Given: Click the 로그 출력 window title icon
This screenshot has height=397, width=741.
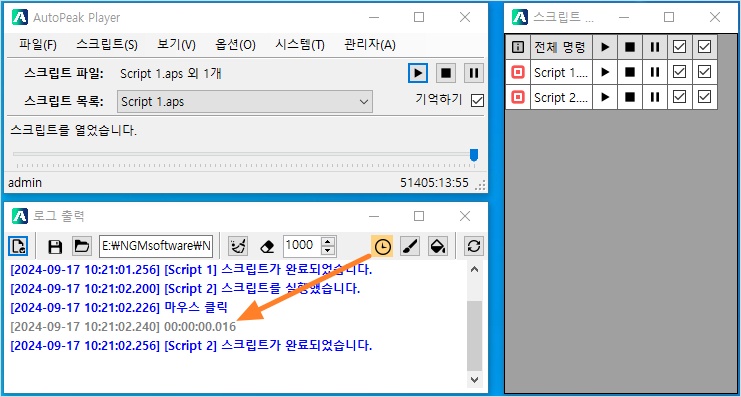Looking at the screenshot, I should pos(20,216).
